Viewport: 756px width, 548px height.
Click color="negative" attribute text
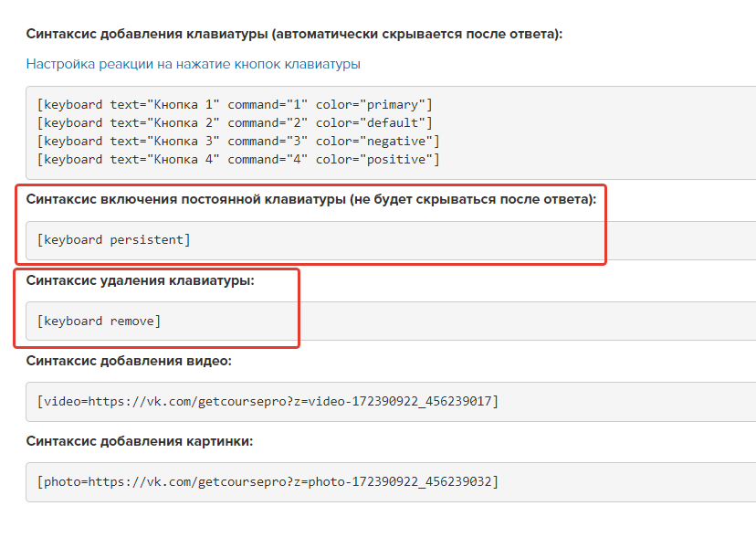pyautogui.click(x=374, y=142)
